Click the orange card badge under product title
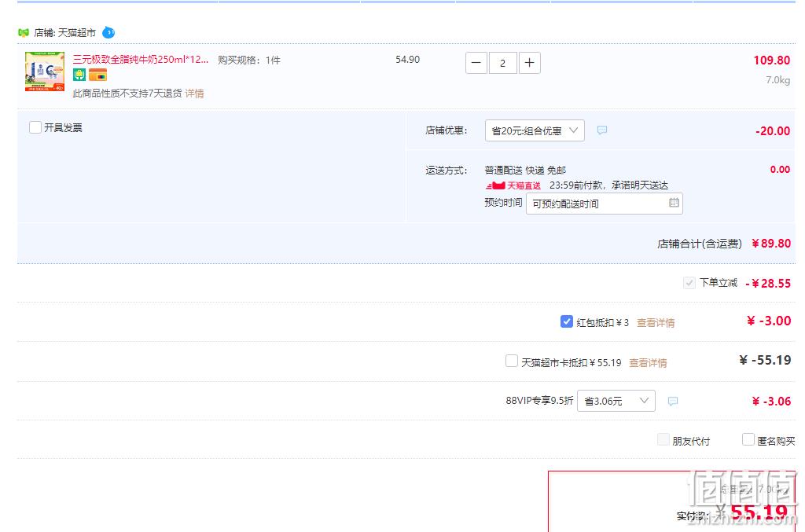This screenshot has width=805, height=532. point(97,75)
